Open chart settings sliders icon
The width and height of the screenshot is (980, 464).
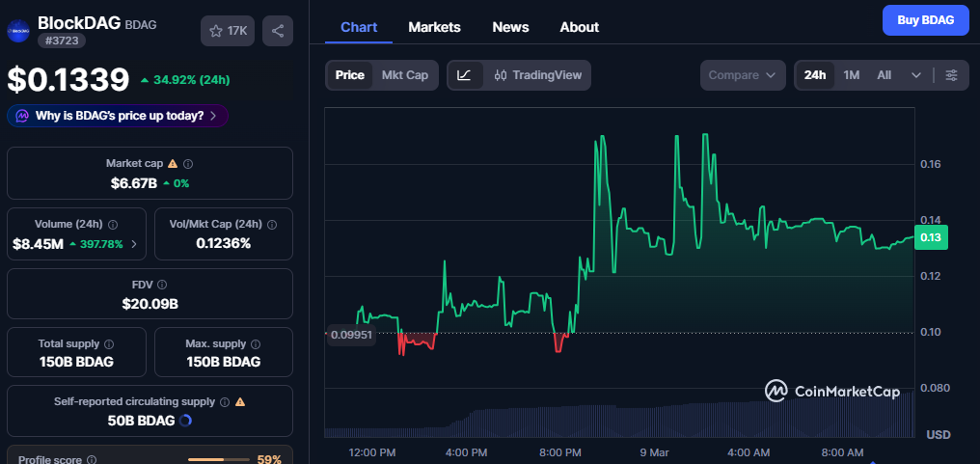(951, 75)
